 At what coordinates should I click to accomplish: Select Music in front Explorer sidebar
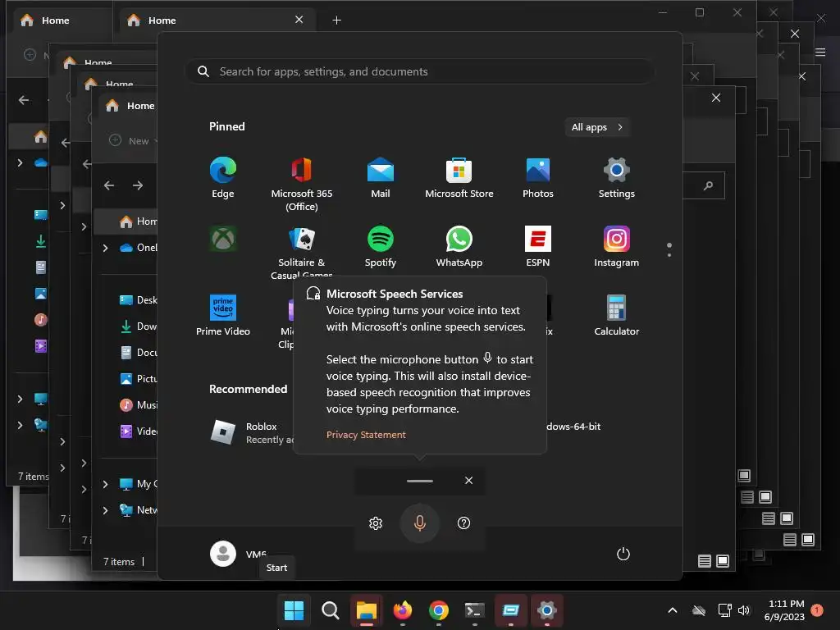[138, 405]
